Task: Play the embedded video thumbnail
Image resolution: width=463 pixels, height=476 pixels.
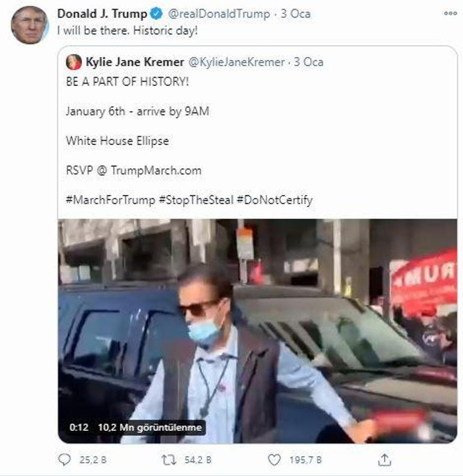Action: (257, 331)
